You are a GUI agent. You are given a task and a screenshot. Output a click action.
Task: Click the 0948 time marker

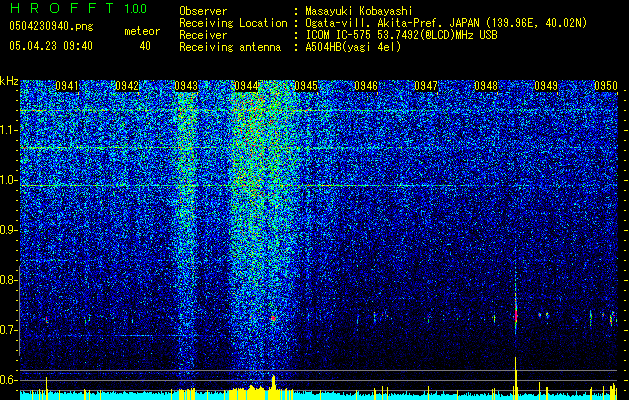pos(486,86)
